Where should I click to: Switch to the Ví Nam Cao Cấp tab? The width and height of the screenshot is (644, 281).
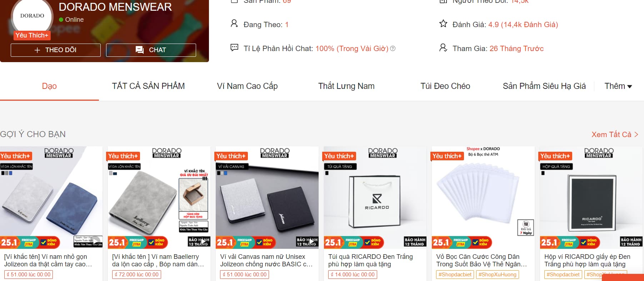click(247, 86)
